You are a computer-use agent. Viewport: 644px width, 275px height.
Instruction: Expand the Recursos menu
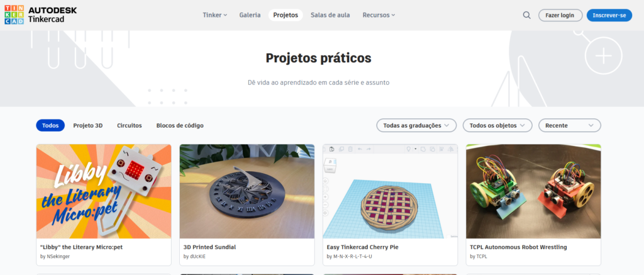click(x=379, y=15)
